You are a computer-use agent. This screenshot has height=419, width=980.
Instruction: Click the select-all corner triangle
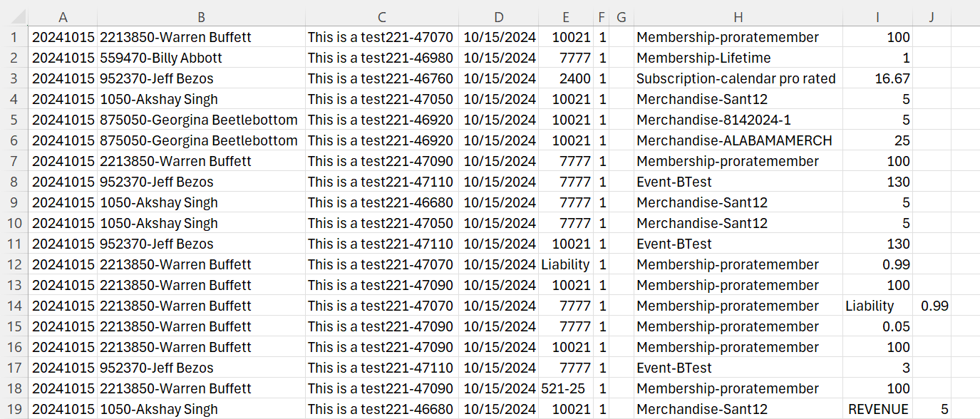[14, 17]
